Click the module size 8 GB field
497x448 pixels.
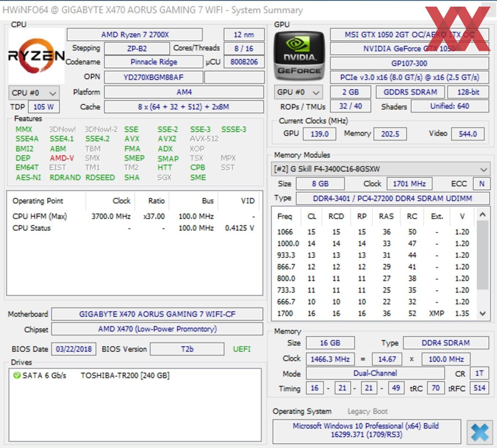point(320,183)
